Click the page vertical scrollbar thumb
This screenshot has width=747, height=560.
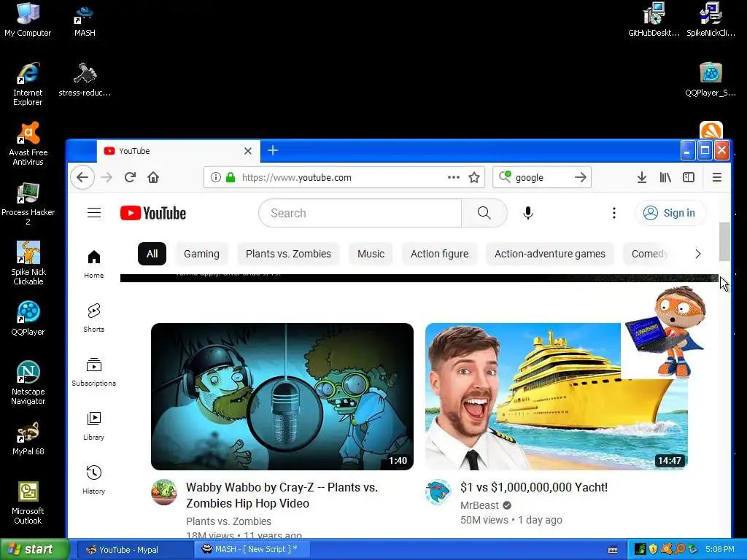coord(724,241)
